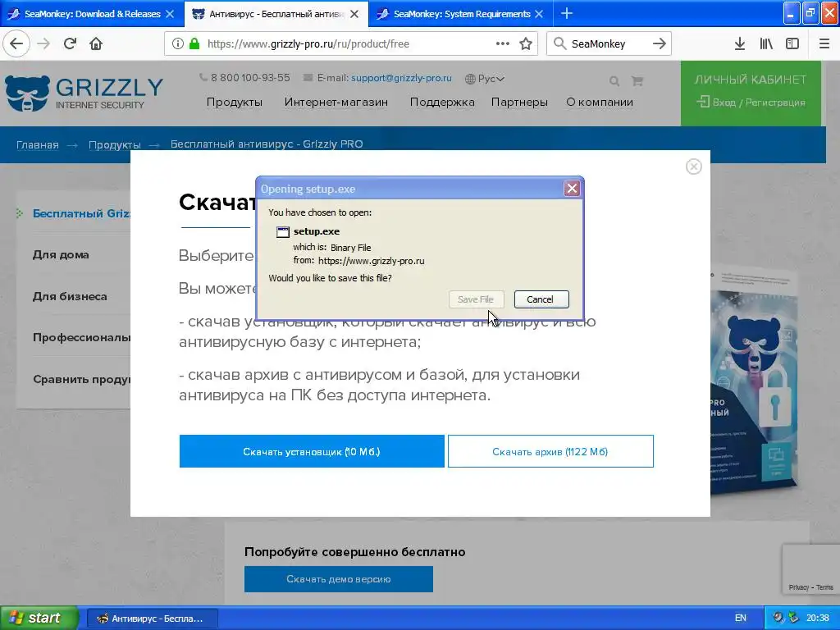Switch to SeaMonkey: Download & Releases tab

coord(92,14)
